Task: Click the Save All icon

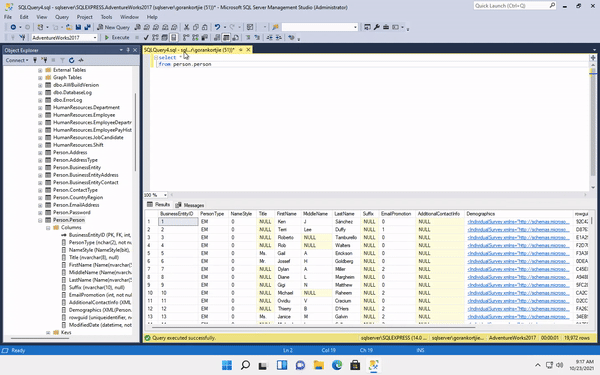Action: click(88, 27)
